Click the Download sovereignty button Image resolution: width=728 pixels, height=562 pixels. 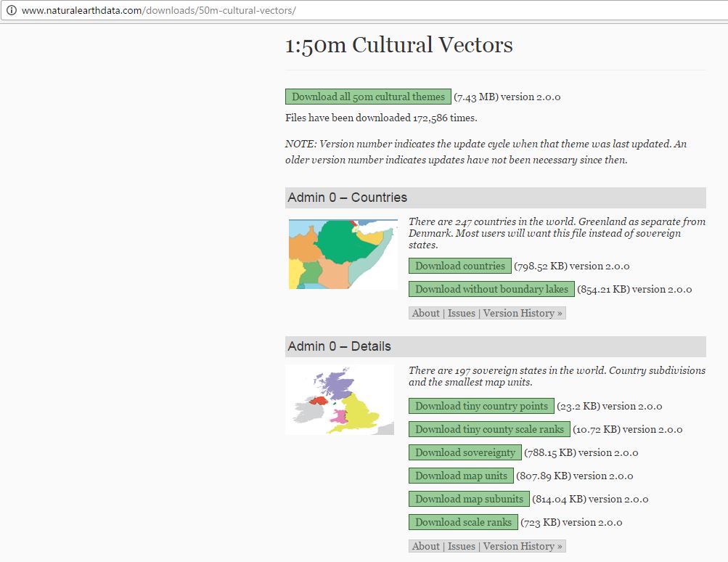pos(465,453)
